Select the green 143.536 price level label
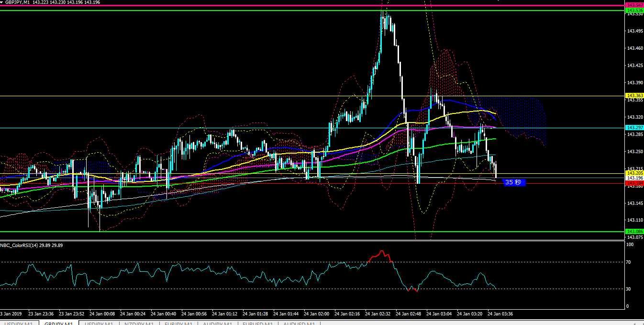644x325 pixels. (634, 10)
